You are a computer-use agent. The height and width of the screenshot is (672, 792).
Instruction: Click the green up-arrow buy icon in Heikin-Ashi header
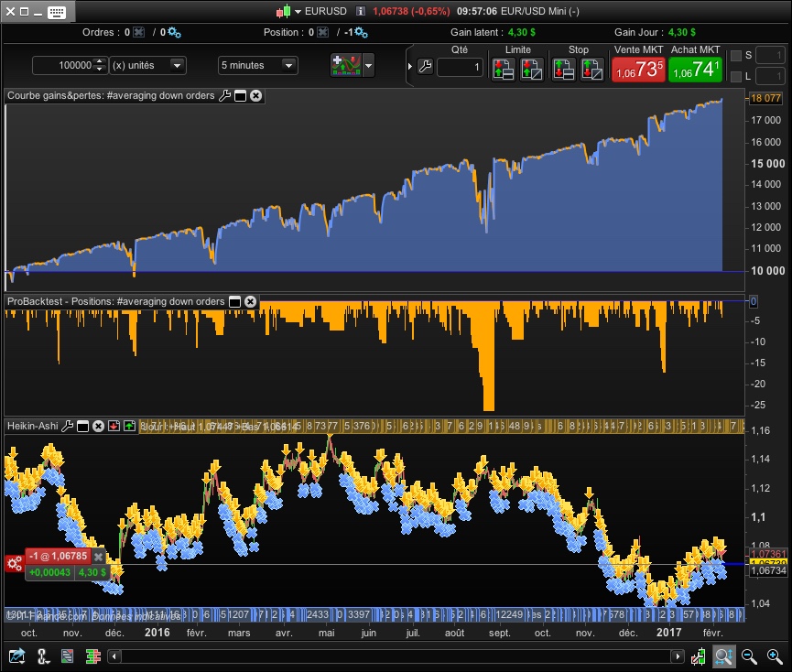130,427
